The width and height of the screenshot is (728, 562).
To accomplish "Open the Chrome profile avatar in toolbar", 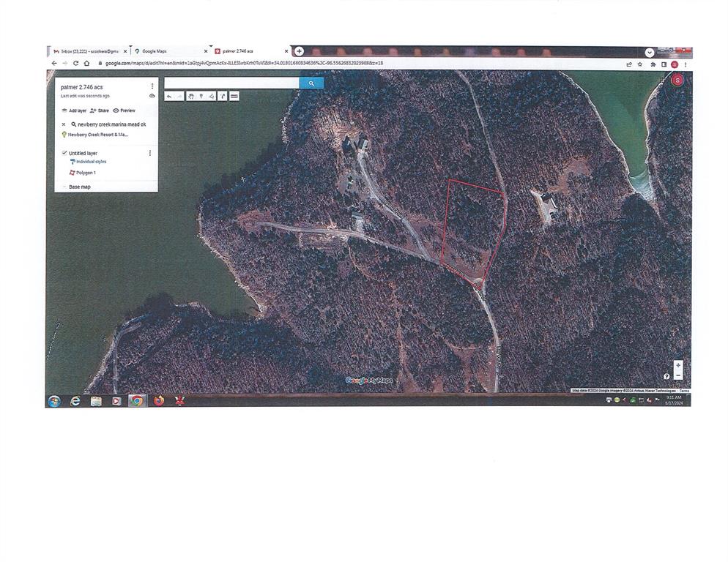I will click(x=675, y=64).
